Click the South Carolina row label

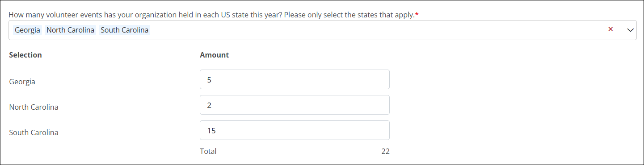click(x=34, y=132)
